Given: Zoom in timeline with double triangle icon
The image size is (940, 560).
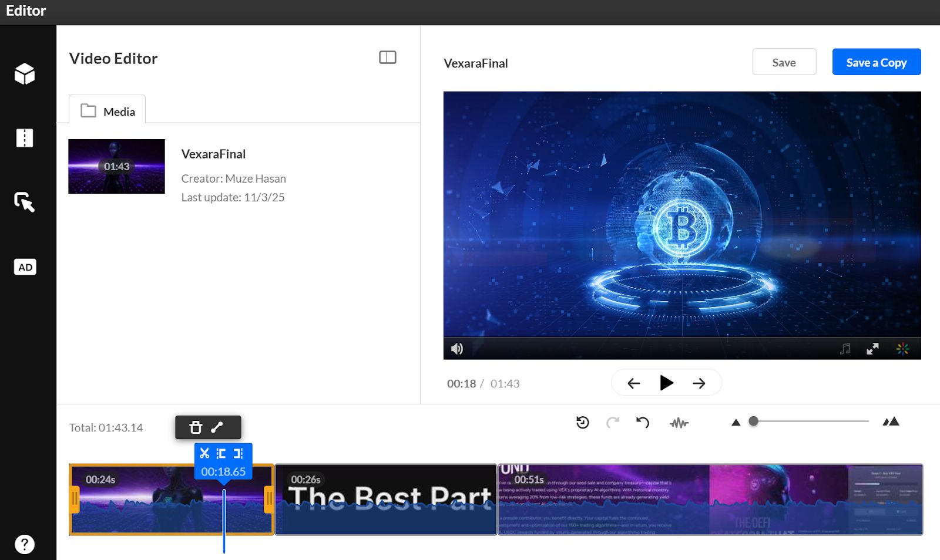Looking at the screenshot, I should tap(891, 421).
